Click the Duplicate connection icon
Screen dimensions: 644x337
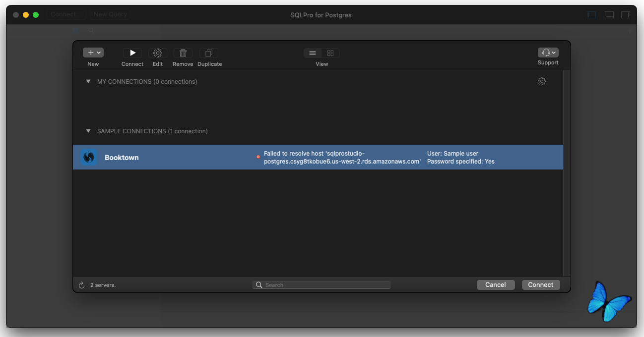coord(209,53)
